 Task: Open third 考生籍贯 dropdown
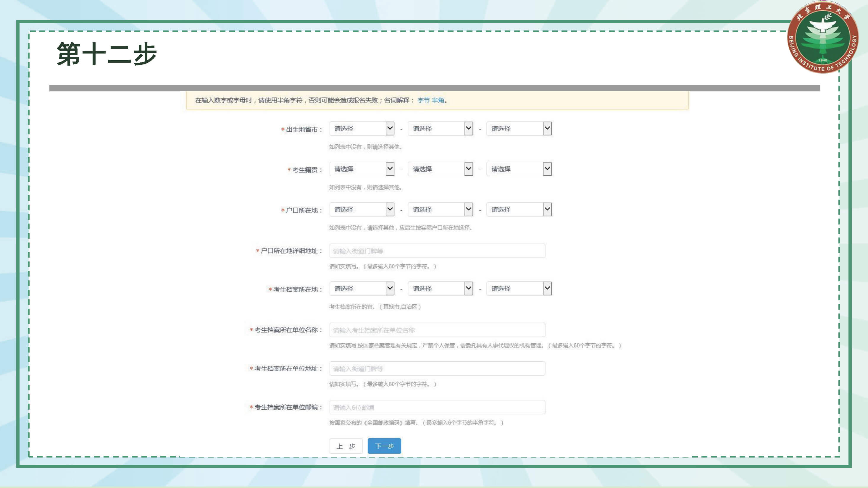pyautogui.click(x=519, y=169)
